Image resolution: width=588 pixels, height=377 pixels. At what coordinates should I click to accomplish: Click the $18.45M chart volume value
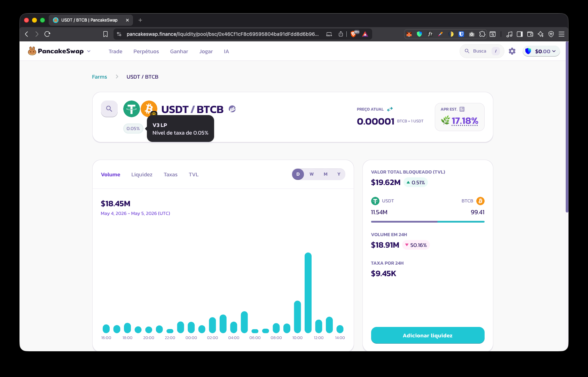[x=116, y=203]
